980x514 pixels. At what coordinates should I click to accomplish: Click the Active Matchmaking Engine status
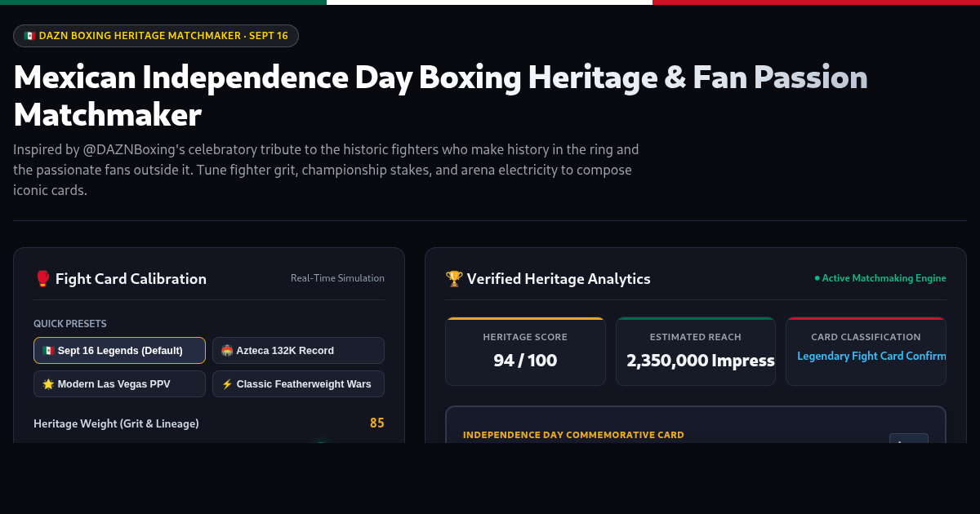[x=880, y=278]
